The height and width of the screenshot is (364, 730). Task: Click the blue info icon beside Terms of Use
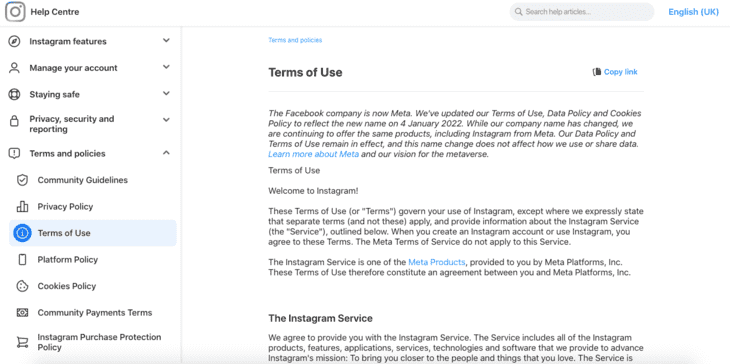[22, 233]
